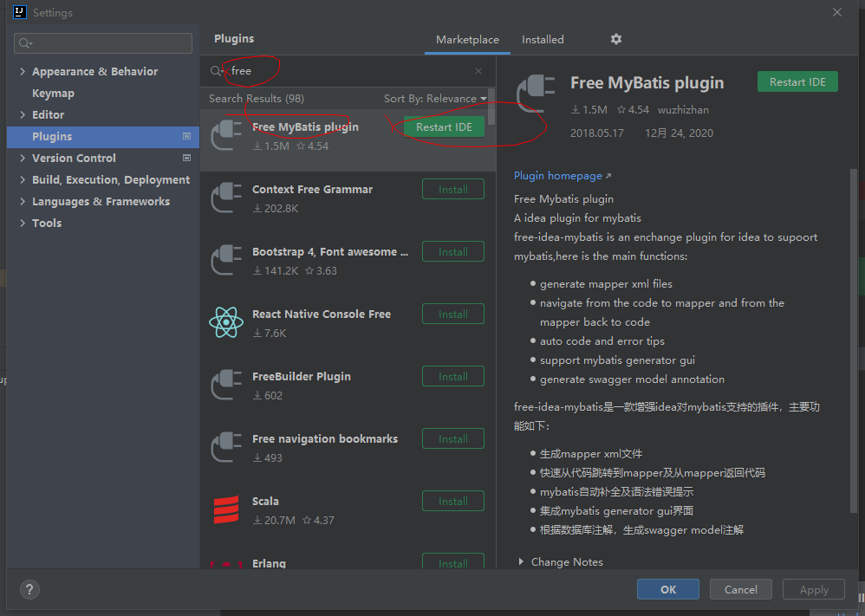Click the Search Results (98) label
This screenshot has width=865, height=616.
(256, 98)
